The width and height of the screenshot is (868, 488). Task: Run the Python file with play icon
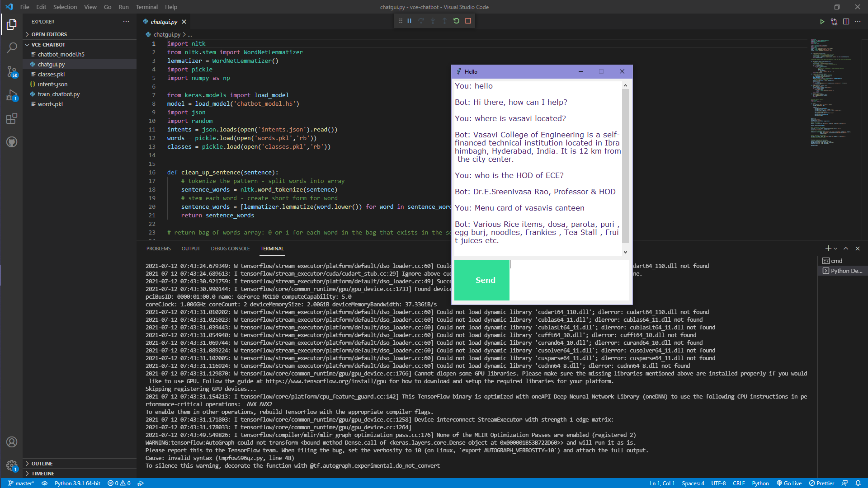tap(822, 22)
